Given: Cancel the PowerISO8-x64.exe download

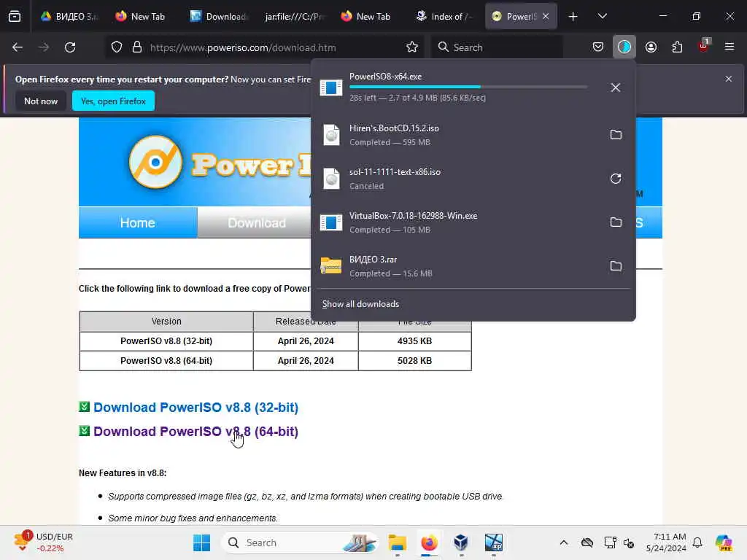Looking at the screenshot, I should pyautogui.click(x=616, y=87).
